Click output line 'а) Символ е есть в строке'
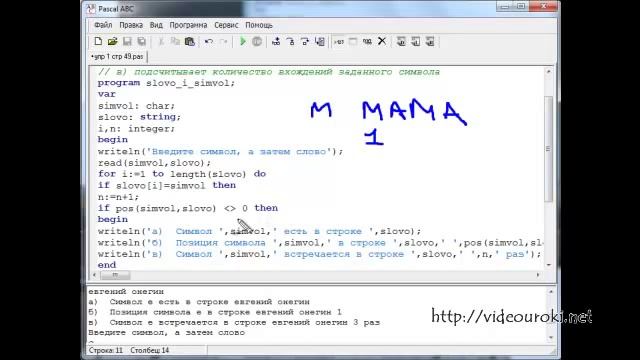 [199, 302]
